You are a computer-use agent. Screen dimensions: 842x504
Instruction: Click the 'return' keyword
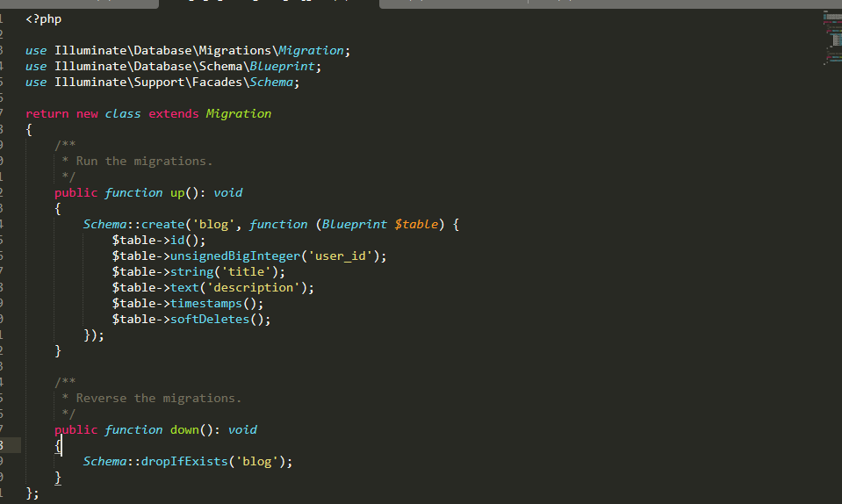[47, 114]
